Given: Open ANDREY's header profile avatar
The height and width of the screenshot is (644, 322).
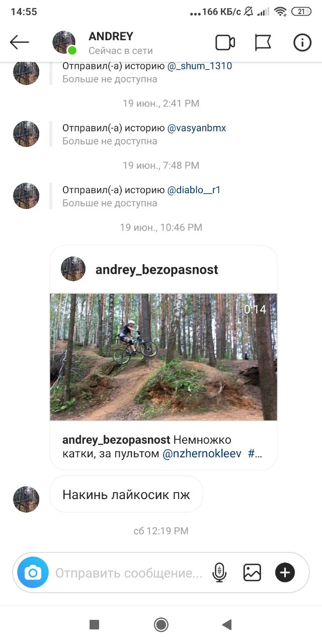Looking at the screenshot, I should tap(64, 43).
